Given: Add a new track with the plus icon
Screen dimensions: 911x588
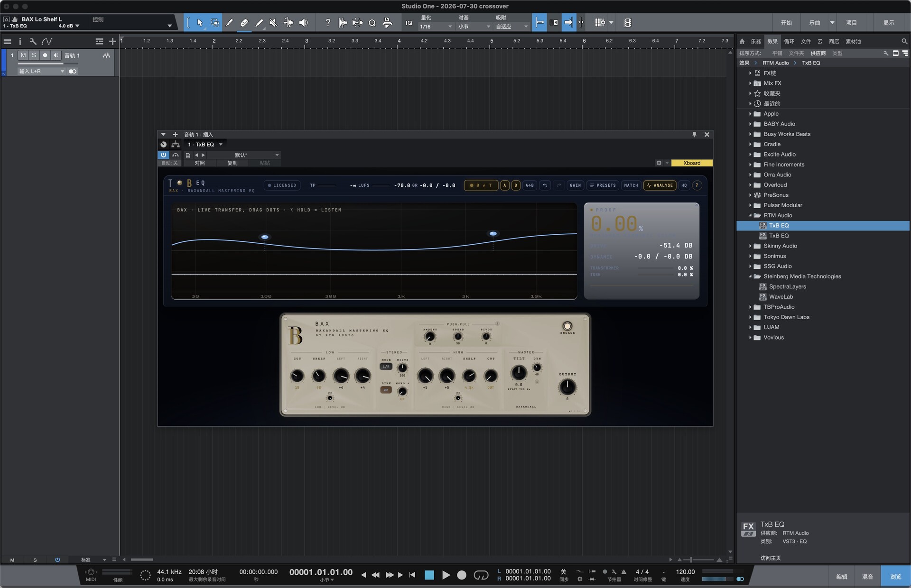Looking at the screenshot, I should click(112, 41).
